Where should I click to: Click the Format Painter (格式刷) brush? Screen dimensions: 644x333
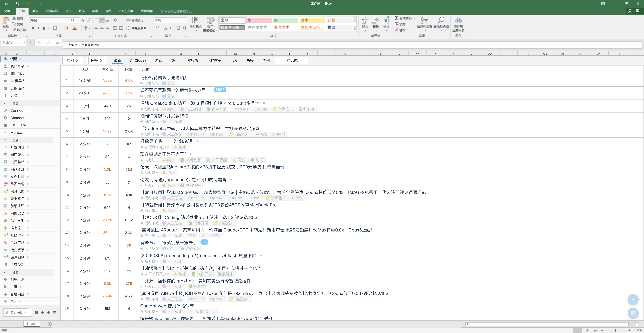(x=14, y=30)
